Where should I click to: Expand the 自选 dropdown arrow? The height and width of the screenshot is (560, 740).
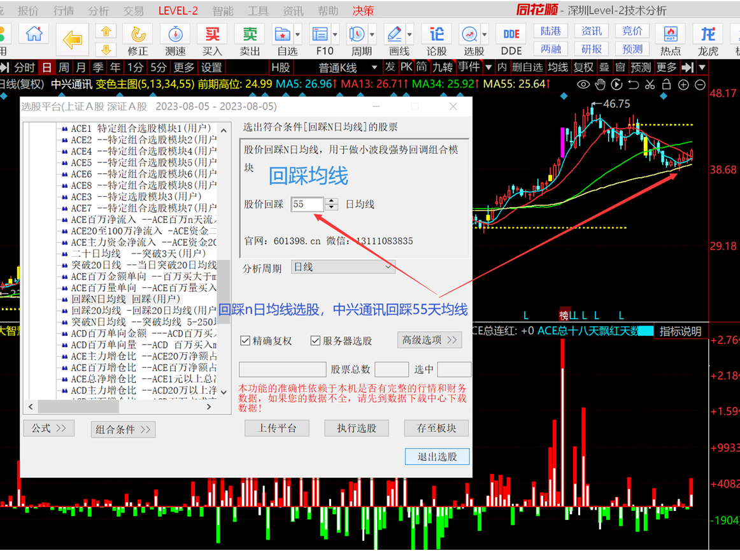coord(297,34)
